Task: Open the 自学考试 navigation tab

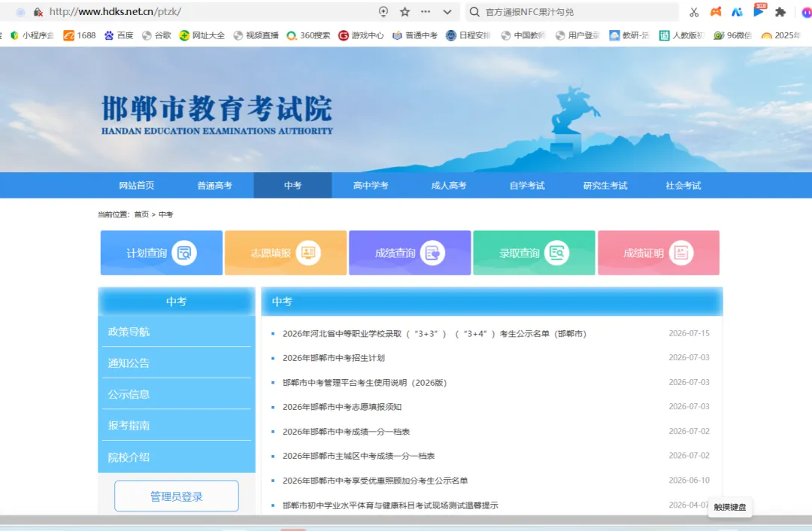Action: point(527,186)
